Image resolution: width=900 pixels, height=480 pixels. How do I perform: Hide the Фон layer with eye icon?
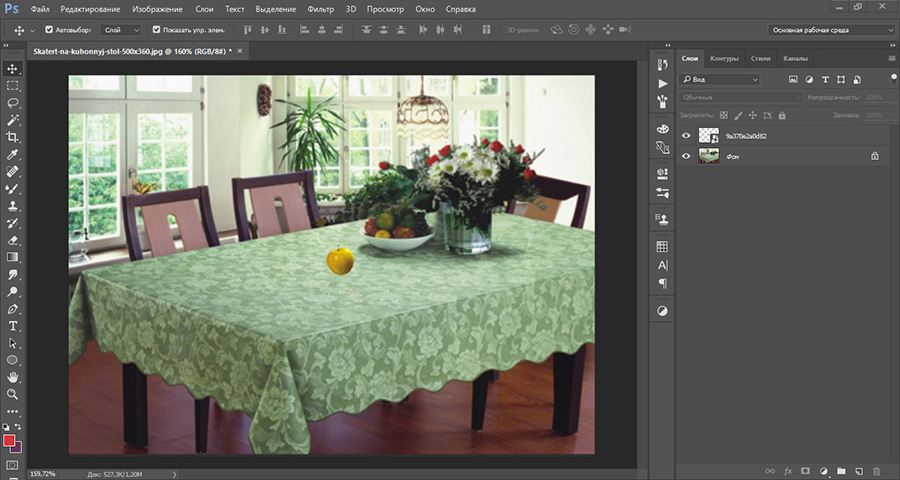(686, 155)
